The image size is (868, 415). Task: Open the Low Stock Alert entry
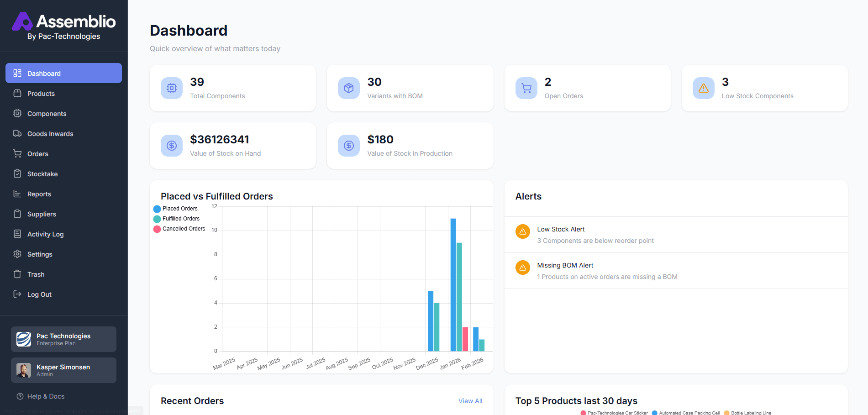[676, 235]
